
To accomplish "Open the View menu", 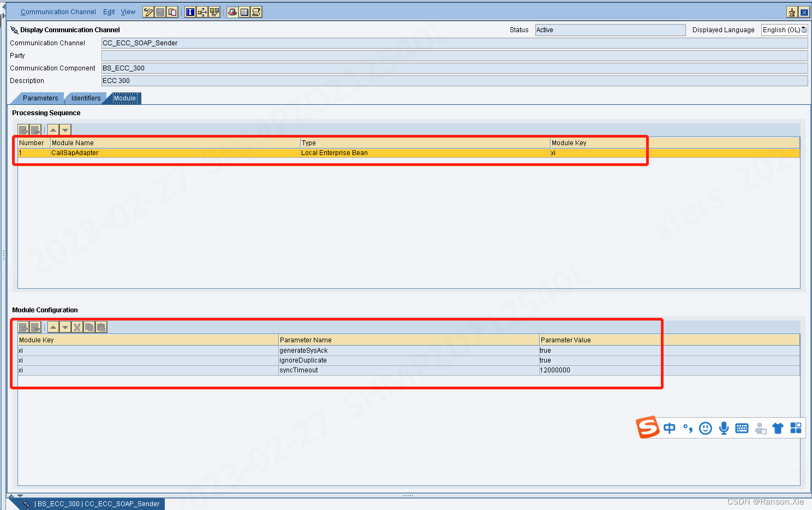I will 128,11.
